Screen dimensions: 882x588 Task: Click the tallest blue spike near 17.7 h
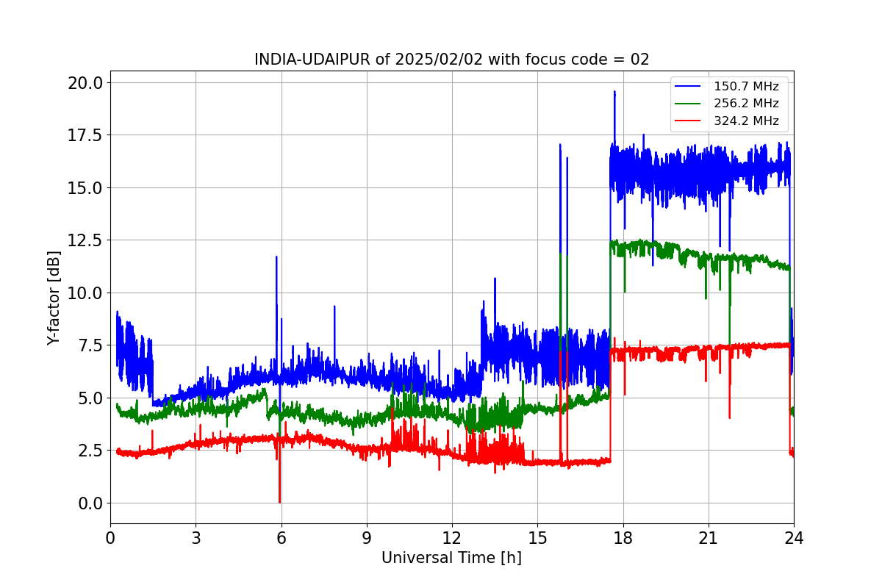pos(614,93)
